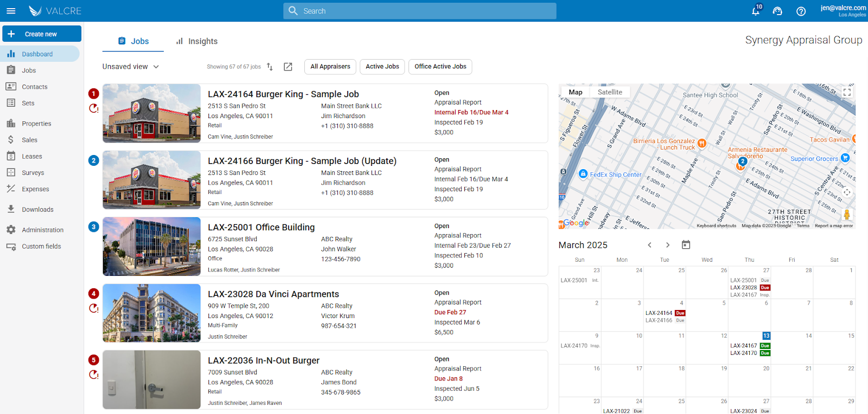Open job LAX-22036 In-N-Out Burger
The image size is (868, 414).
(x=264, y=361)
